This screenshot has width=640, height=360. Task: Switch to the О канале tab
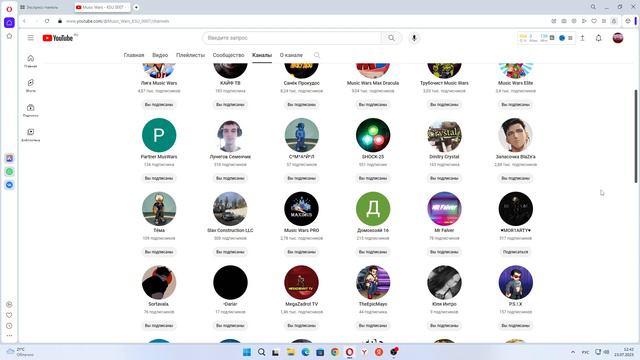click(x=291, y=55)
